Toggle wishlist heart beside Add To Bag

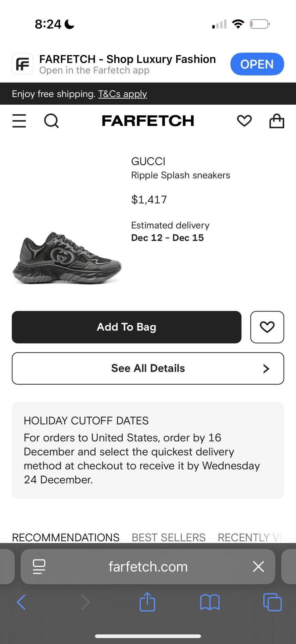[267, 327]
